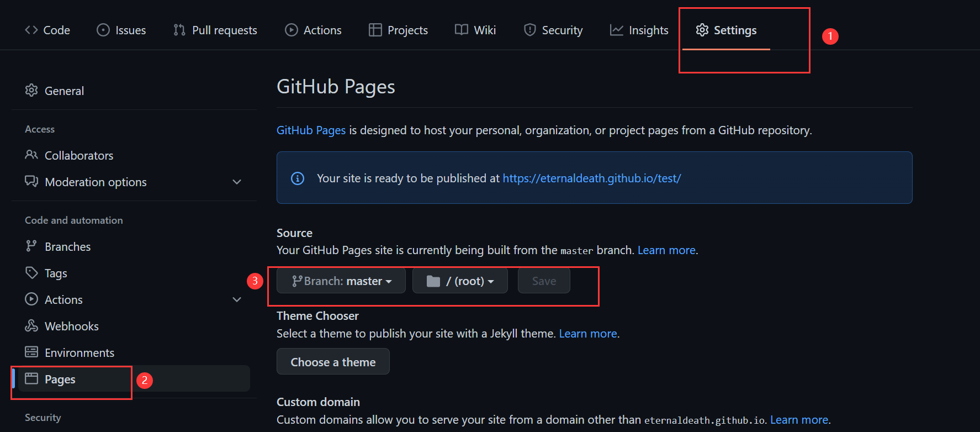This screenshot has height=432, width=980.
Task: Click the Security shield icon
Action: coord(530,30)
